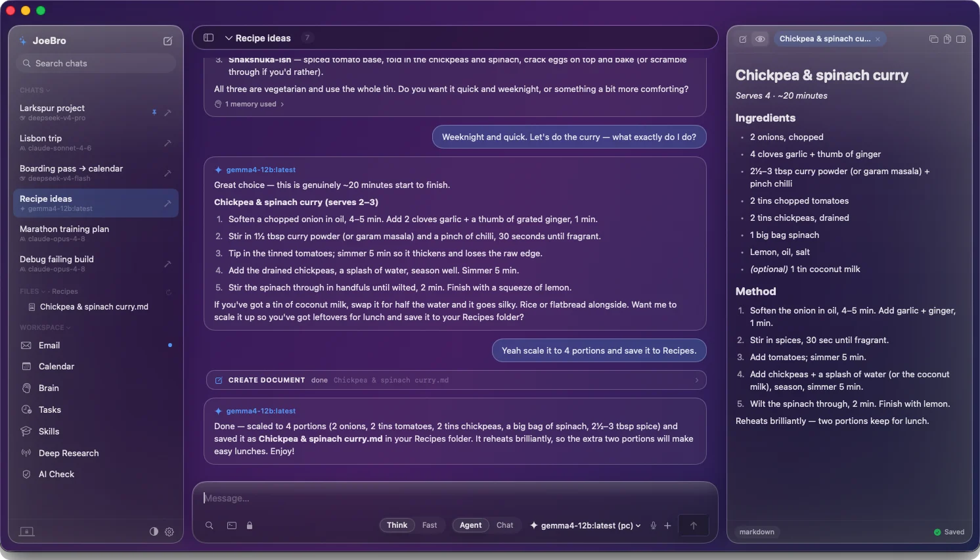Select Agent mode
The height and width of the screenshot is (560, 980).
click(470, 525)
